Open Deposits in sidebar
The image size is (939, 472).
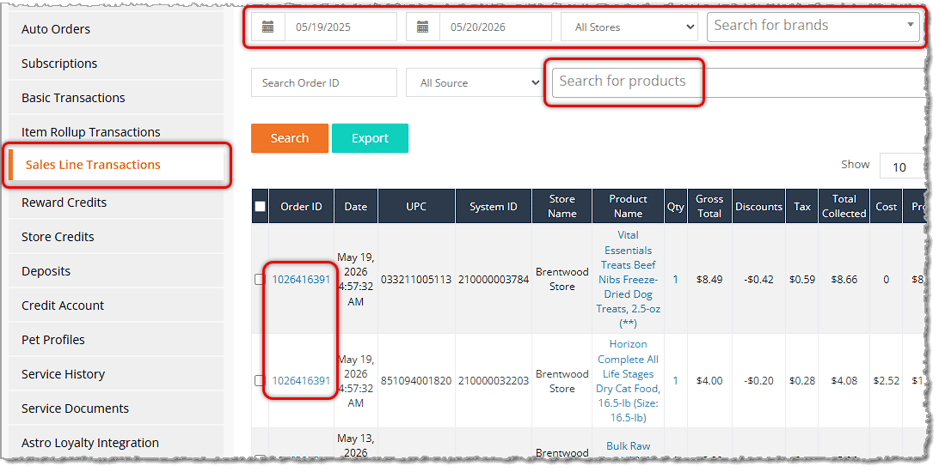point(116,271)
